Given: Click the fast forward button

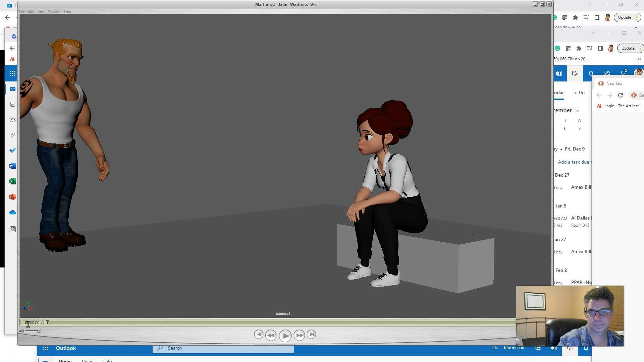Looking at the screenshot, I should [x=299, y=335].
